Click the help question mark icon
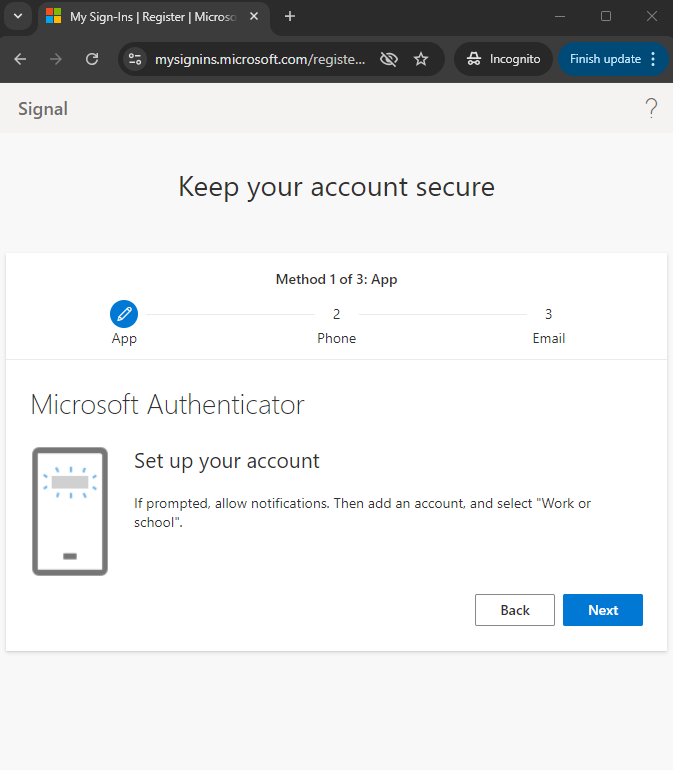Viewport: 673px width, 770px height. (651, 109)
